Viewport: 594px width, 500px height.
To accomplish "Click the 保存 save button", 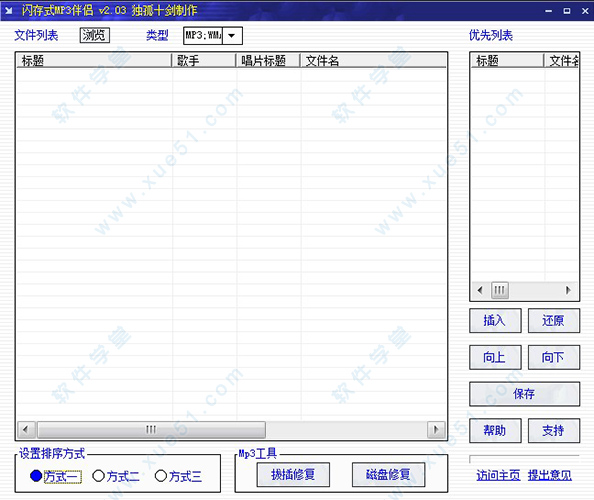I will (x=525, y=394).
